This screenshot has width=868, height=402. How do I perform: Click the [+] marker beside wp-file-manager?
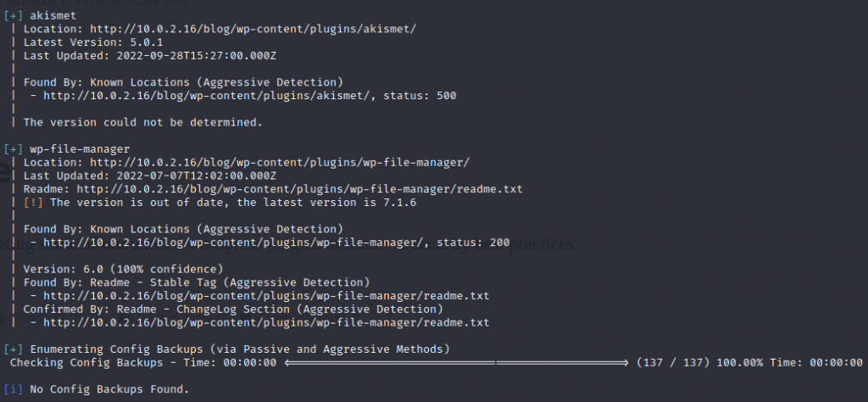pyautogui.click(x=13, y=148)
